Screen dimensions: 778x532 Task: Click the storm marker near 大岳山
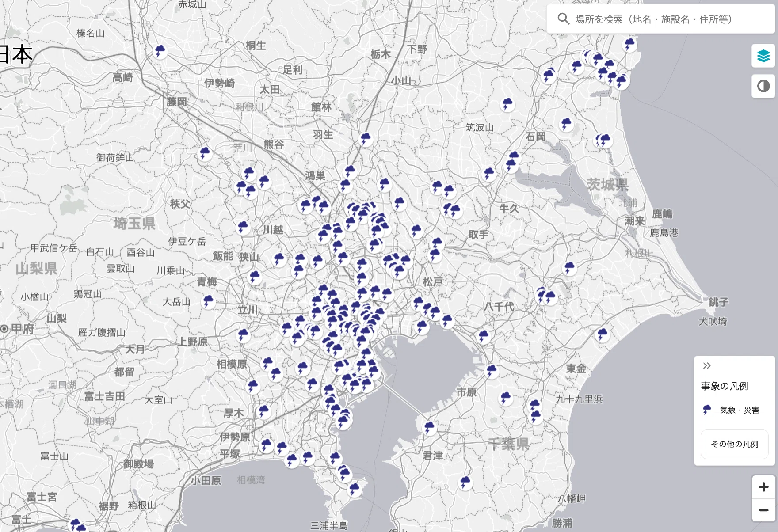pyautogui.click(x=208, y=302)
